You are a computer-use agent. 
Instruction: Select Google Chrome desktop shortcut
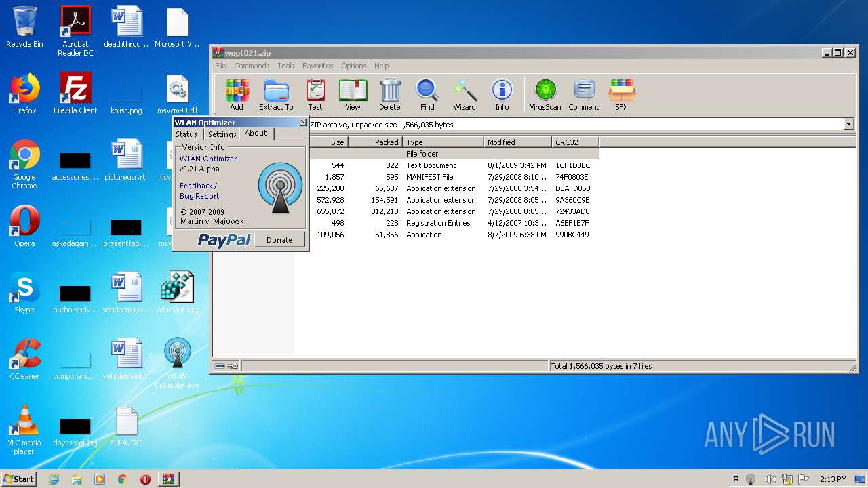coord(24,165)
